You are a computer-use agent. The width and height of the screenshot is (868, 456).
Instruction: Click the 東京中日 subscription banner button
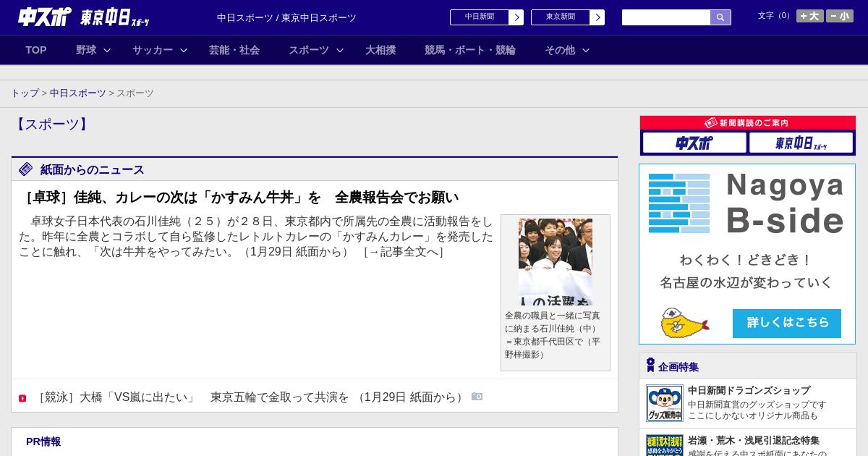[x=801, y=143]
